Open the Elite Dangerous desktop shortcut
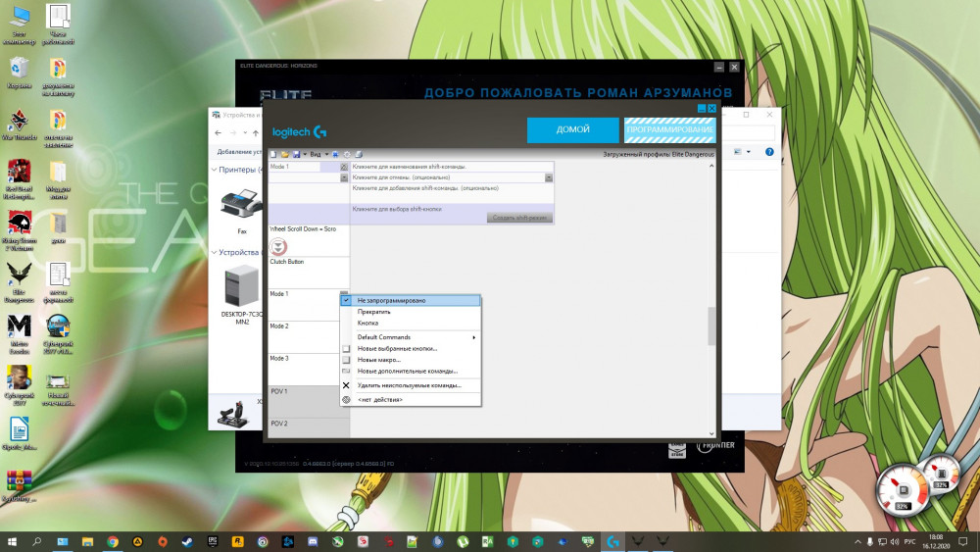Image resolution: width=980 pixels, height=552 pixels. 20,282
